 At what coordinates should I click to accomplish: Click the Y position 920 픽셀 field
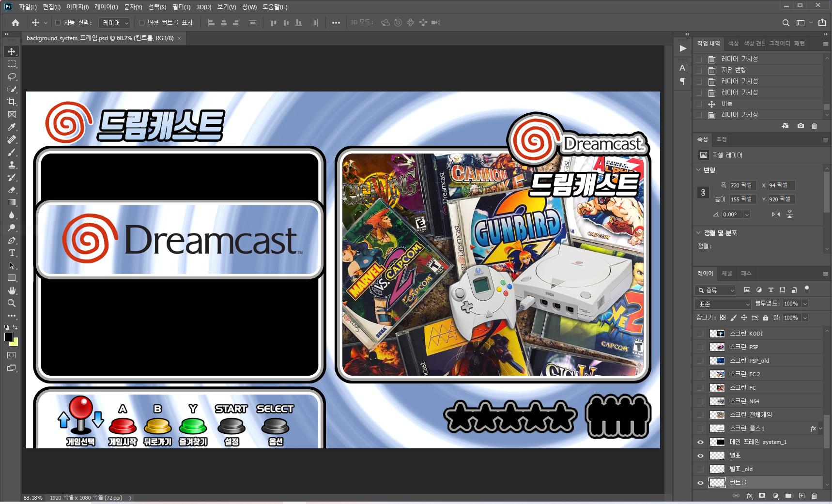[x=781, y=199]
